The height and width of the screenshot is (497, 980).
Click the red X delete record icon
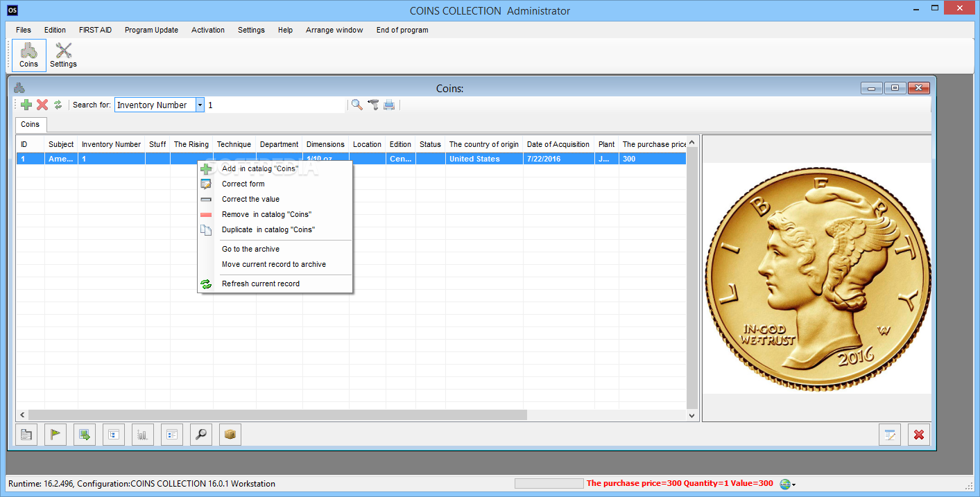tap(42, 105)
